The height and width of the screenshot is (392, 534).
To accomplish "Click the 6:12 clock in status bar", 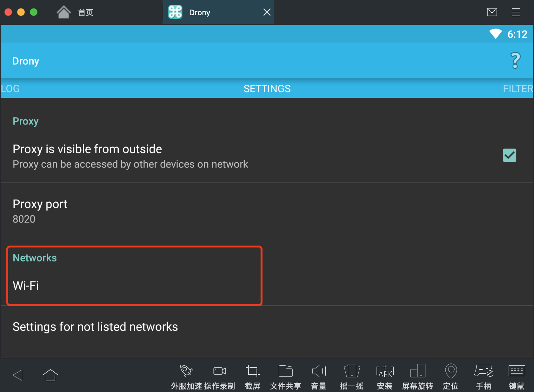I will point(517,34).
